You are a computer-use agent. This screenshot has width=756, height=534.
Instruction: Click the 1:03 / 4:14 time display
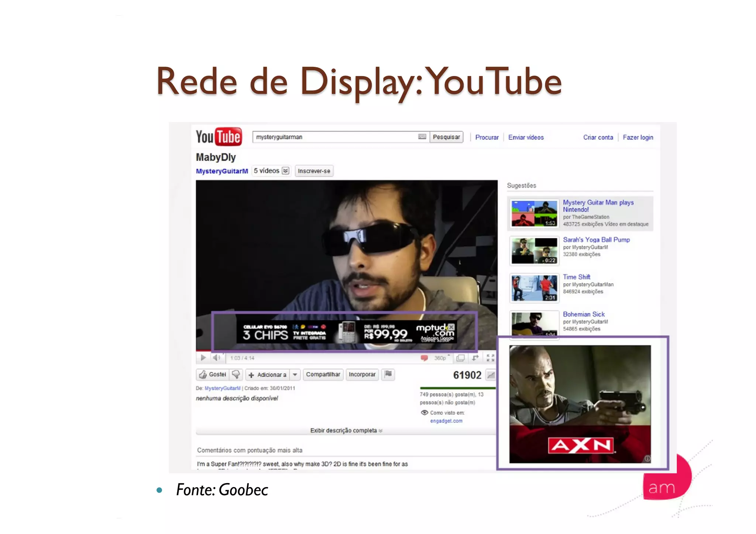(242, 358)
